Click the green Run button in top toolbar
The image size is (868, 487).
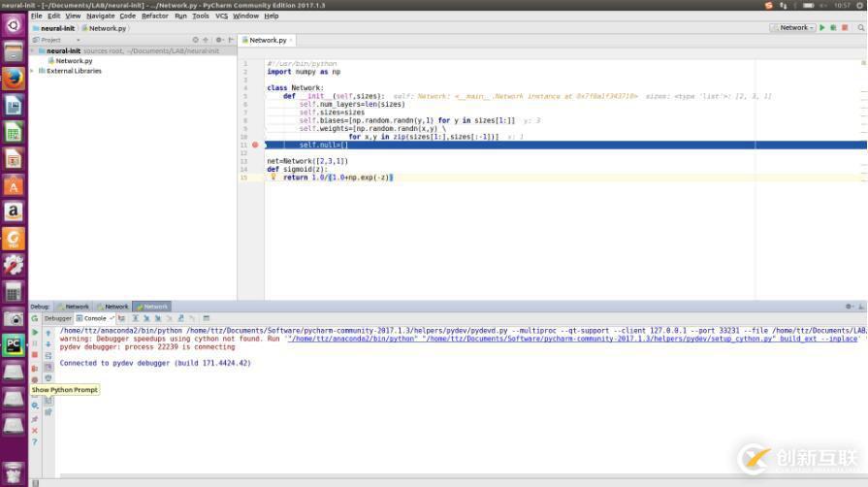pos(822,28)
